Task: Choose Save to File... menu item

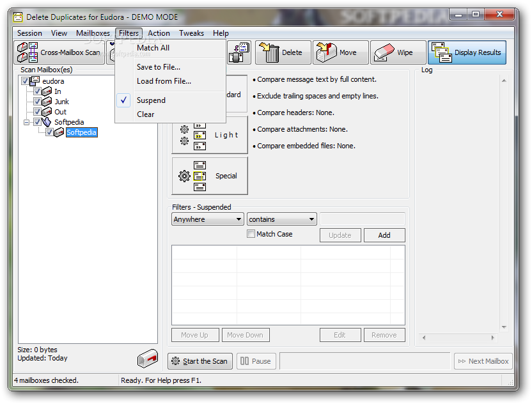Action: pos(170,67)
